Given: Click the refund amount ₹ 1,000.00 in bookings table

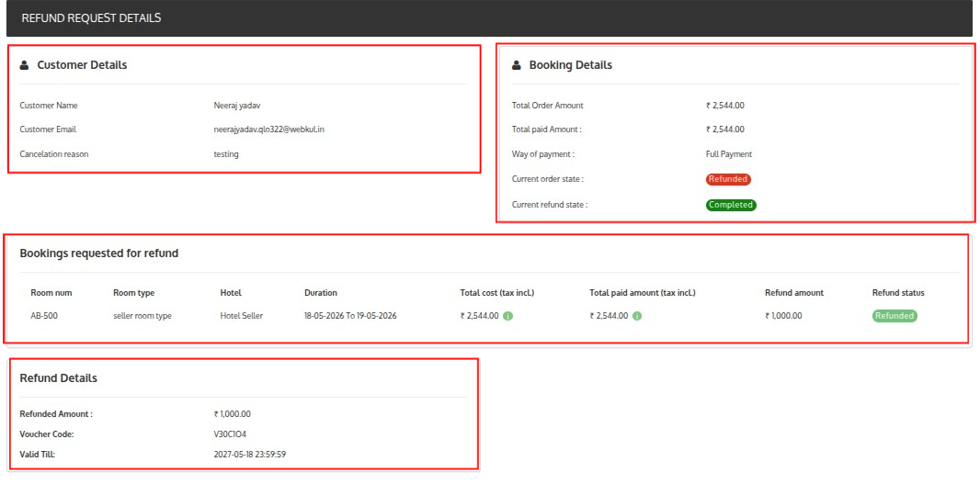Looking at the screenshot, I should [783, 316].
